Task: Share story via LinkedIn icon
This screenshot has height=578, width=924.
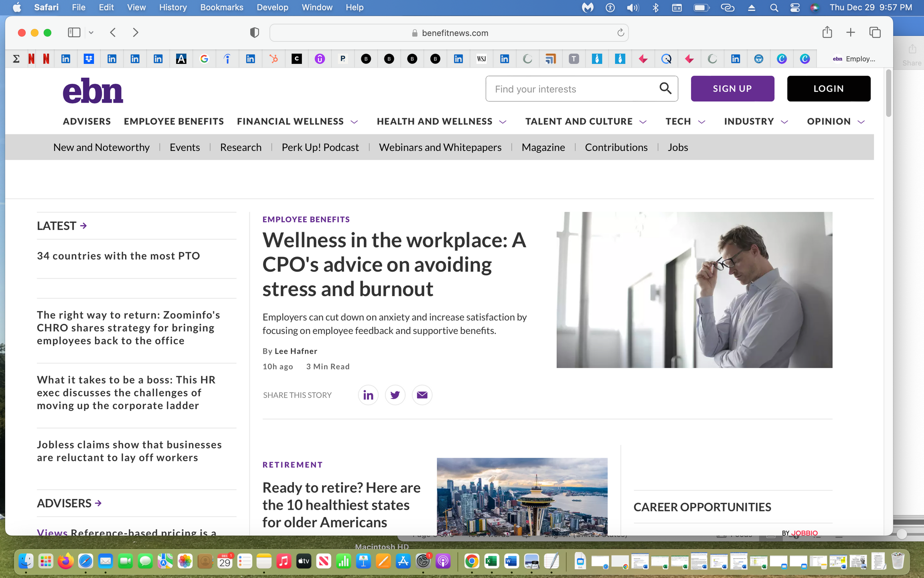Action: click(x=368, y=395)
